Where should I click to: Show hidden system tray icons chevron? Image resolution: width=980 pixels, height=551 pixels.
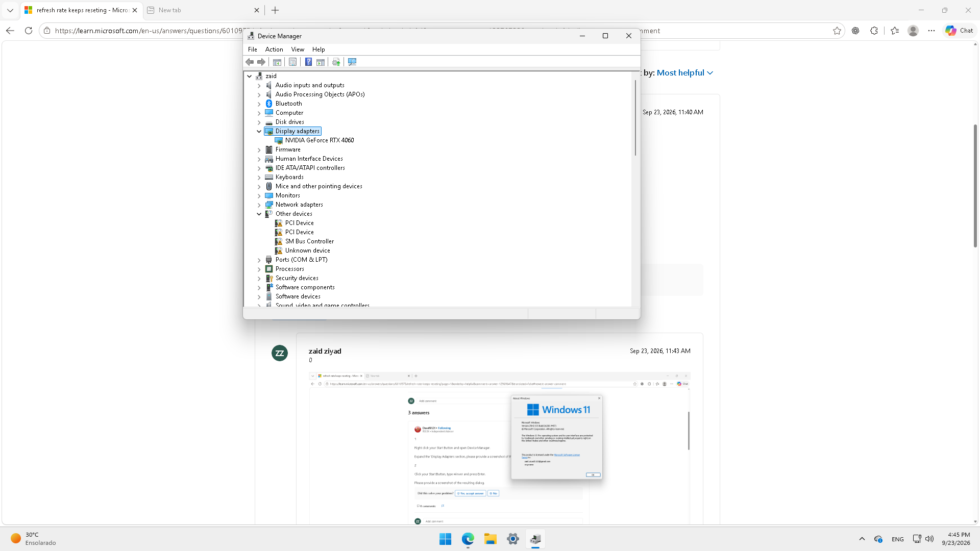pyautogui.click(x=862, y=539)
